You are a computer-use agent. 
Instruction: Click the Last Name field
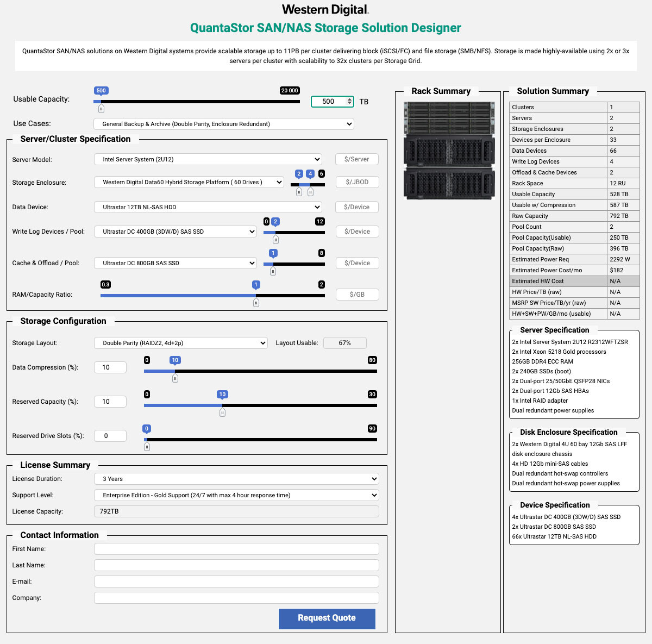(x=236, y=565)
